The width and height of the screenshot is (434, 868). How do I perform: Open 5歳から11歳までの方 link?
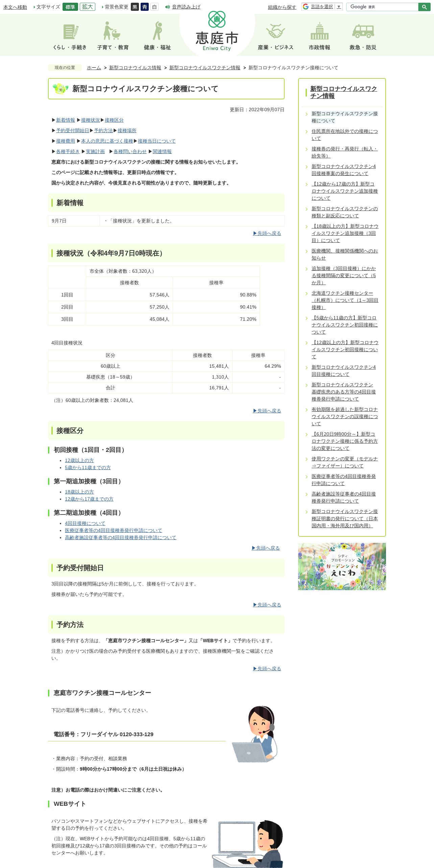click(x=88, y=467)
